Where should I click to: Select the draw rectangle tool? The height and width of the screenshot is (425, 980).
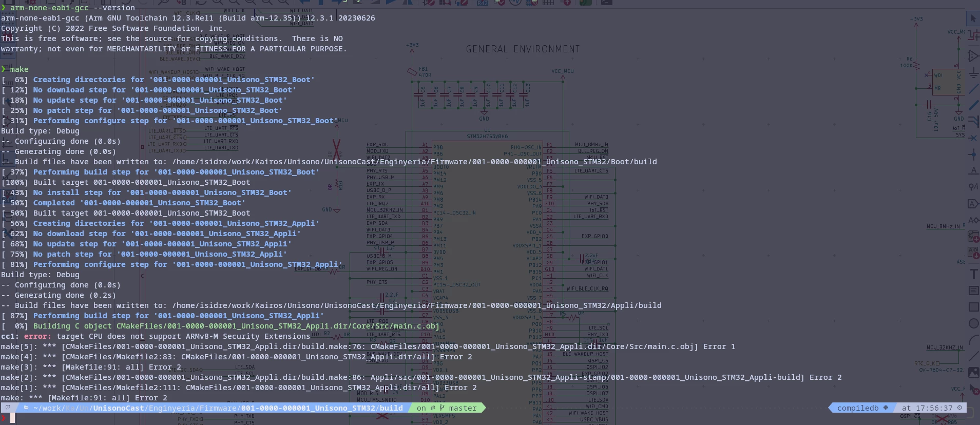pos(973,307)
